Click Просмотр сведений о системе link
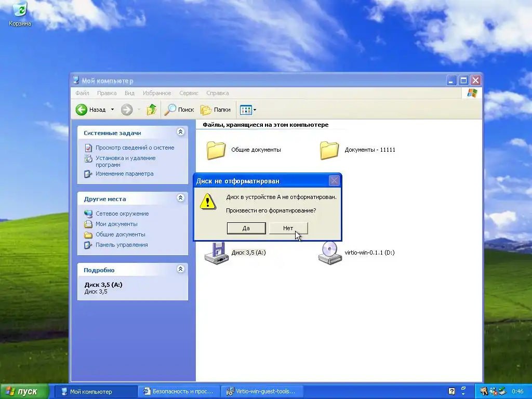The height and width of the screenshot is (399, 532). tap(135, 148)
